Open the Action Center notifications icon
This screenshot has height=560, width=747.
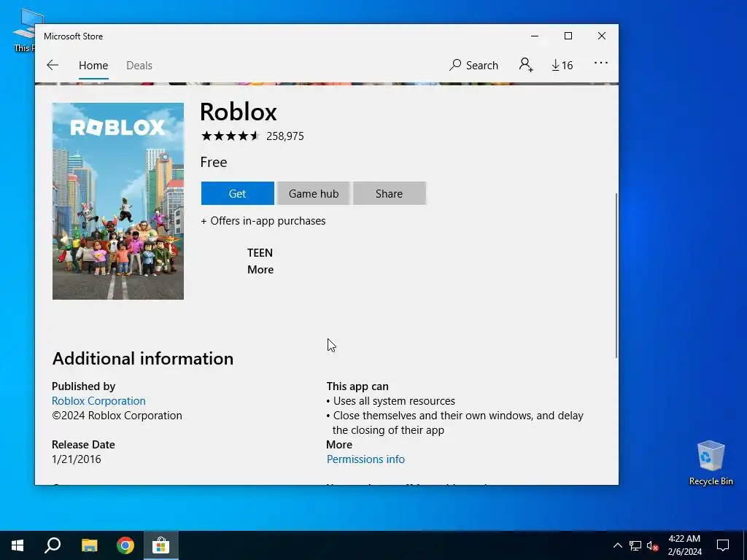pyautogui.click(x=723, y=545)
